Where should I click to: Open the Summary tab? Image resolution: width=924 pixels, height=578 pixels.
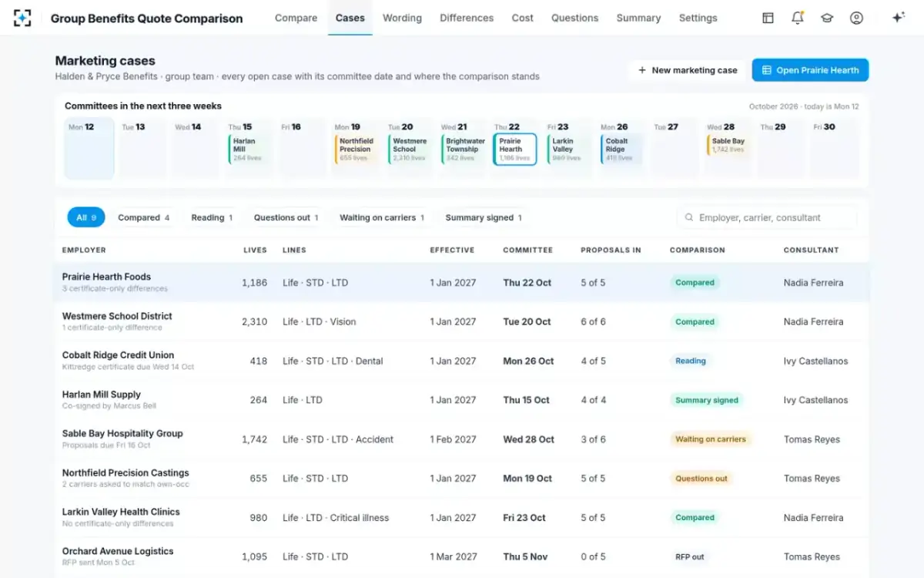(x=638, y=18)
